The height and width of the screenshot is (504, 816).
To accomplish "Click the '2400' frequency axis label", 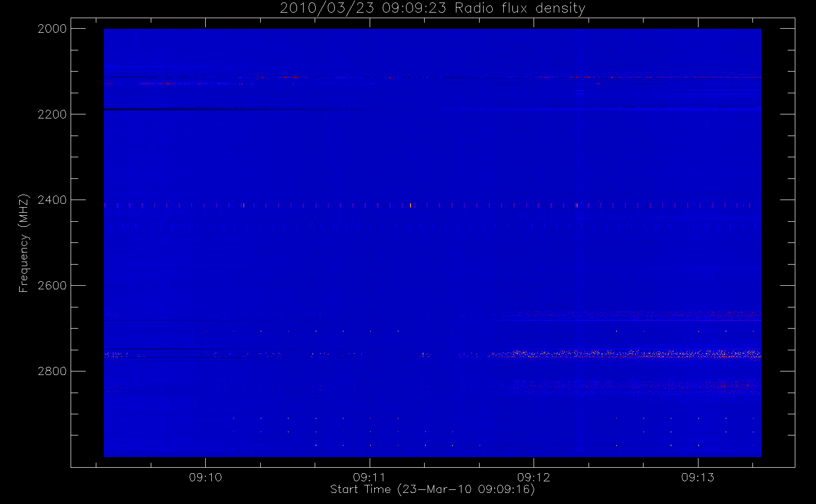I will pos(52,200).
